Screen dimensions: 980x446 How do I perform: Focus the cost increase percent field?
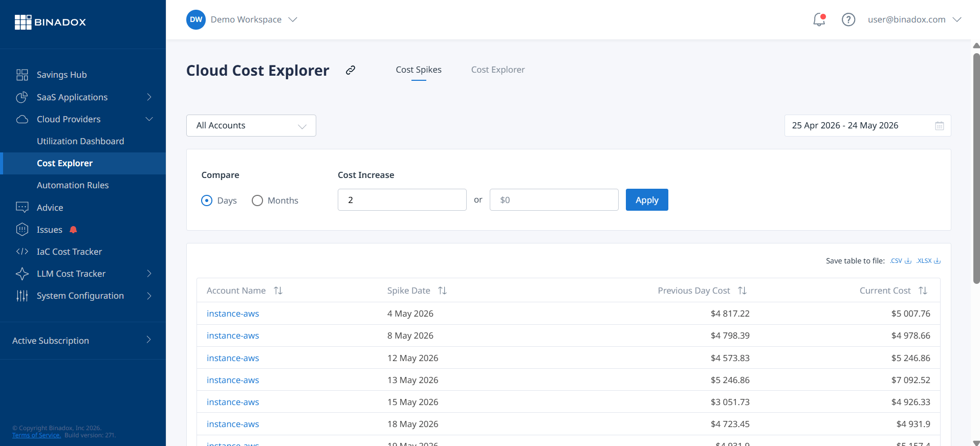(x=402, y=200)
